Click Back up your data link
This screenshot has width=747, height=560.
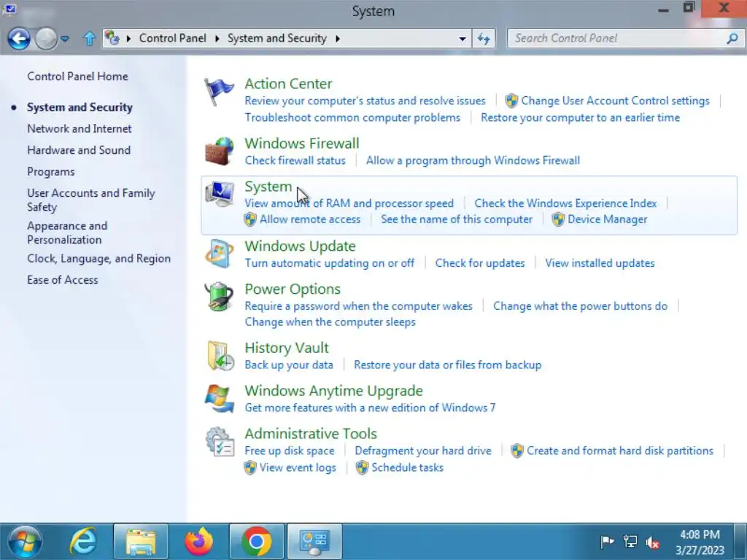(x=289, y=365)
